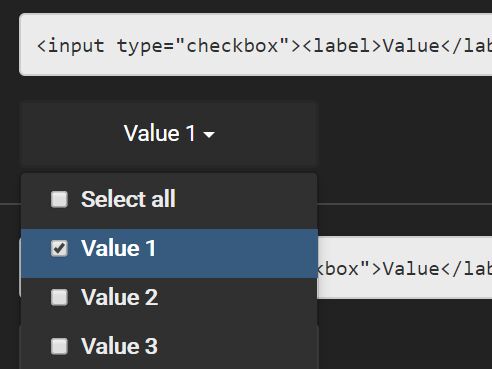Screen dimensions: 492x369
Task: Pick the Value 3 label text
Action: click(x=119, y=346)
